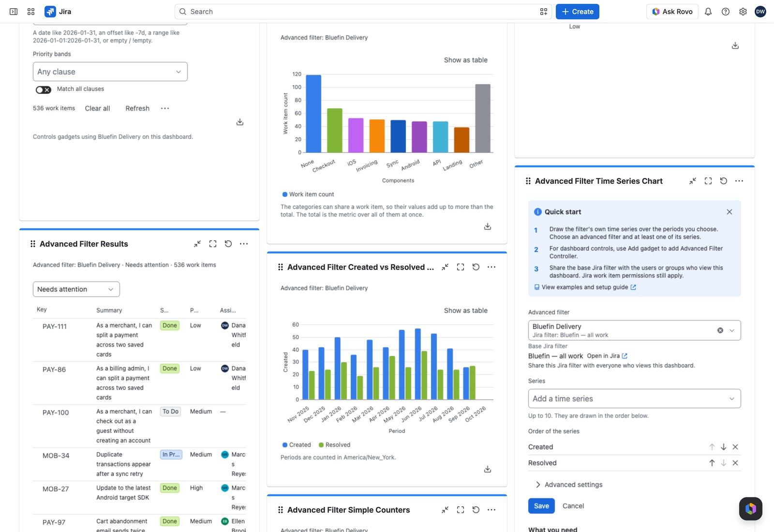Screen dimensions: 774x532
Task: Open View examples and setup guide link
Action: click(x=585, y=287)
